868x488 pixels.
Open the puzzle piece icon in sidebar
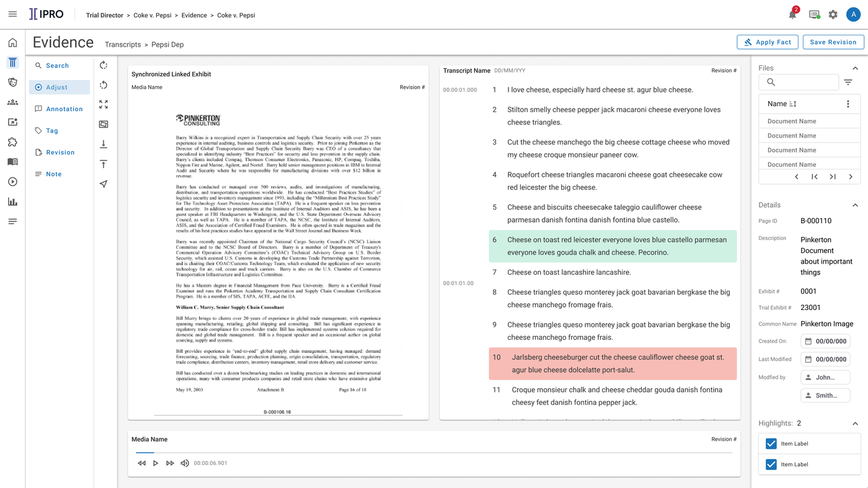[x=12, y=142]
